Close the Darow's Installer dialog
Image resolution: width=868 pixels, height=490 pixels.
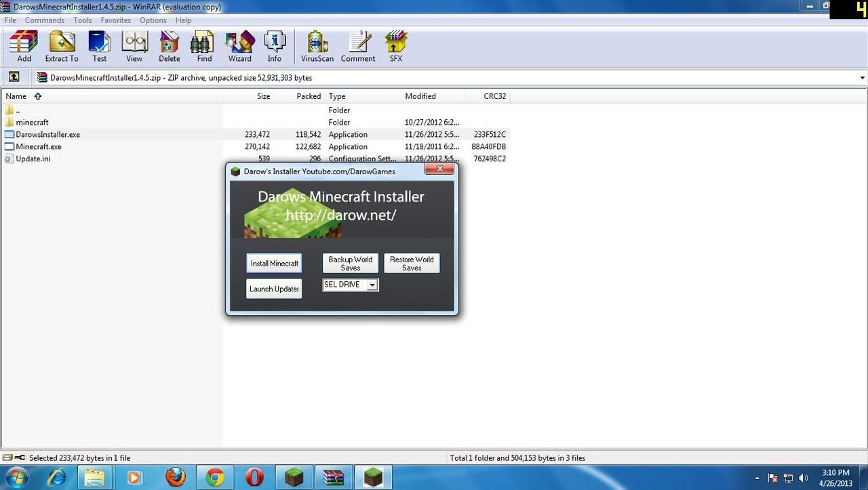(439, 169)
